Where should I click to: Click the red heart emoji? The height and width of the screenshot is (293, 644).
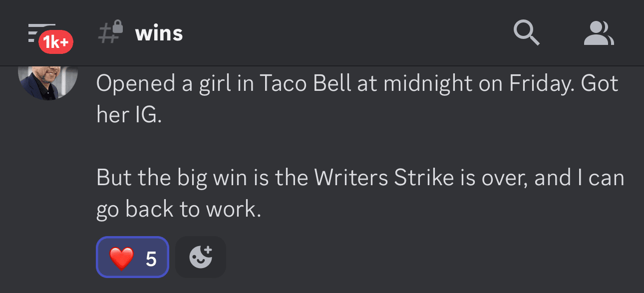click(122, 258)
